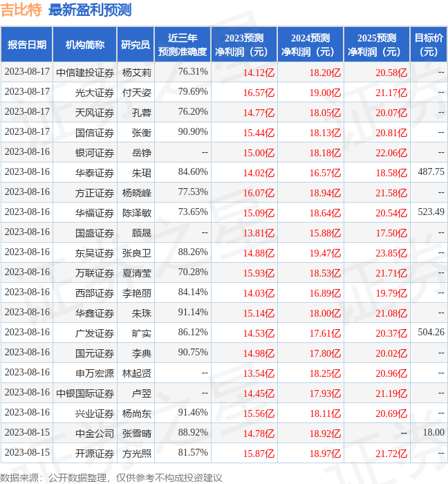Click researcher 孔蓉
Screen dimensions: 448x484
[142, 113]
